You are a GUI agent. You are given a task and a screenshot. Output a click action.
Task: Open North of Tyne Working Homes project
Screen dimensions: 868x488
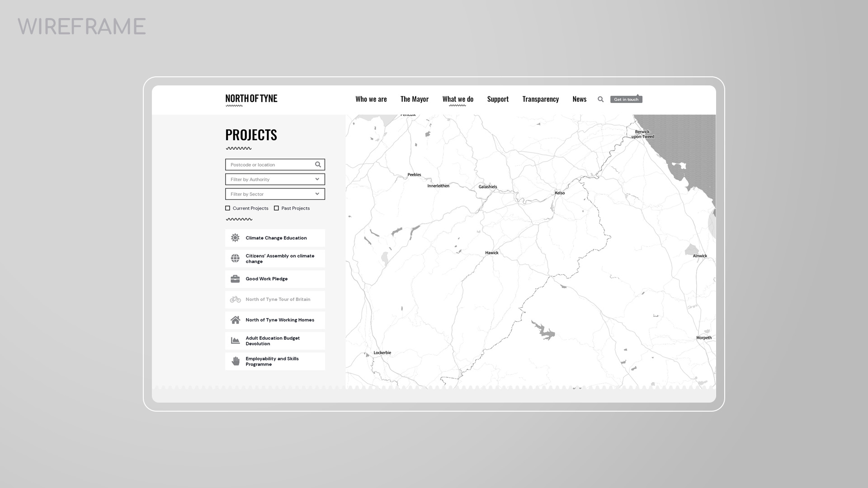275,320
